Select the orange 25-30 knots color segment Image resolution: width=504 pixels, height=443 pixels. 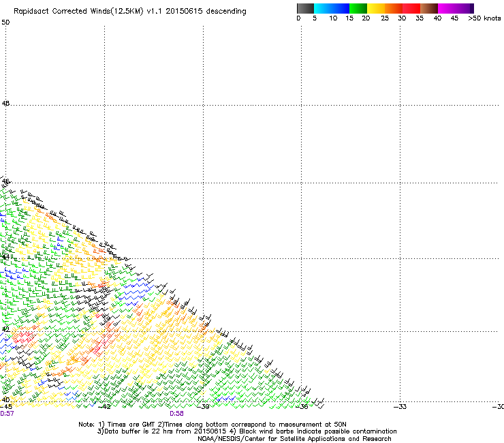point(394,8)
